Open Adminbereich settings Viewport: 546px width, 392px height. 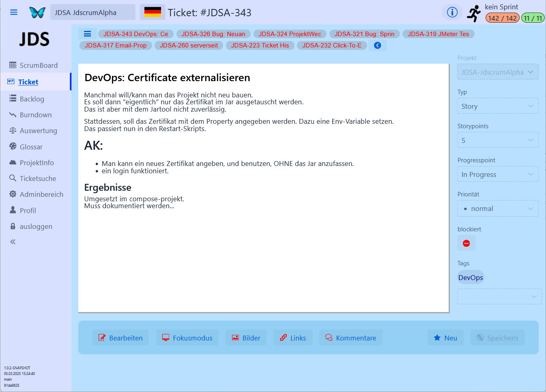[36, 194]
